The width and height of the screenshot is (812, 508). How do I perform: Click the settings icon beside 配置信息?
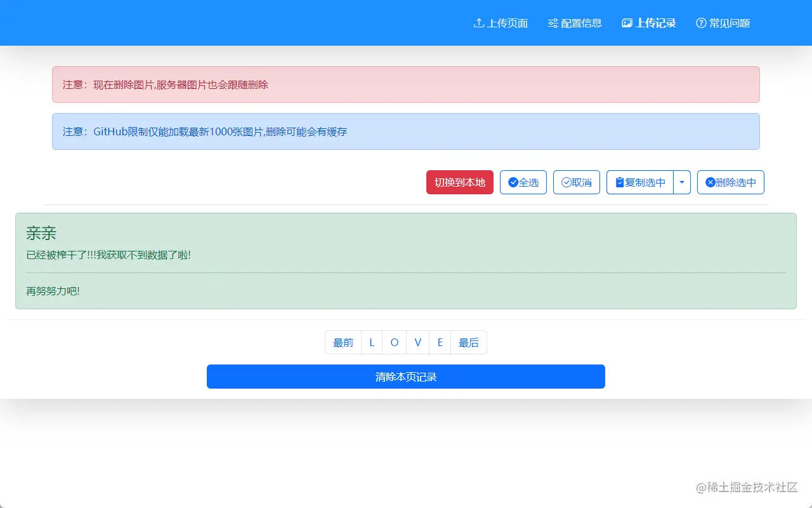[552, 22]
